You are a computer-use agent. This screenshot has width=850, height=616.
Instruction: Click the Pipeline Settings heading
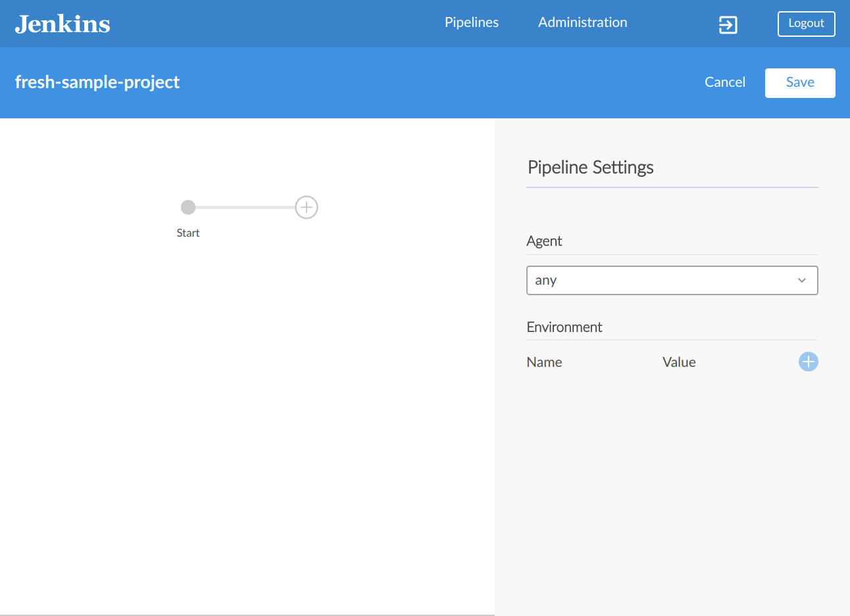591,167
